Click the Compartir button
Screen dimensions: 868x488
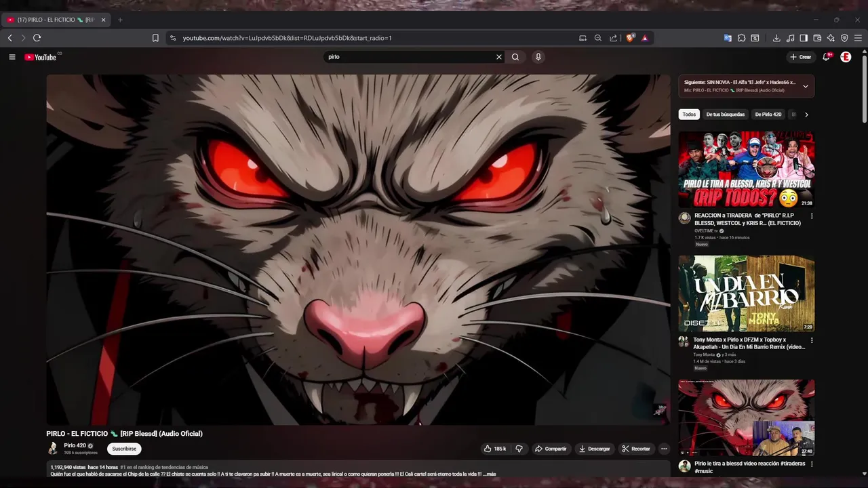click(x=550, y=449)
